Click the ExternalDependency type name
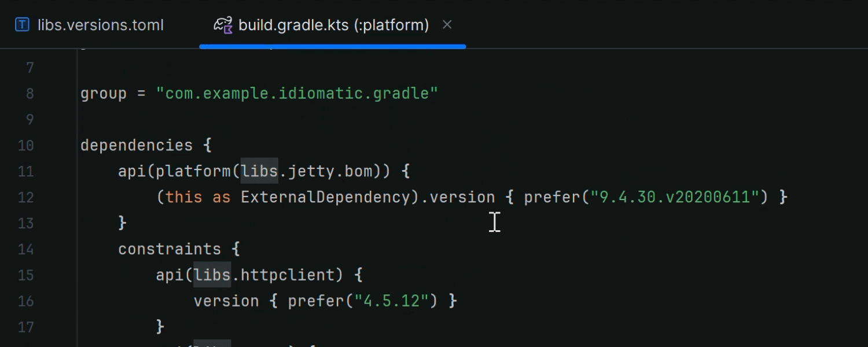 [x=326, y=197]
